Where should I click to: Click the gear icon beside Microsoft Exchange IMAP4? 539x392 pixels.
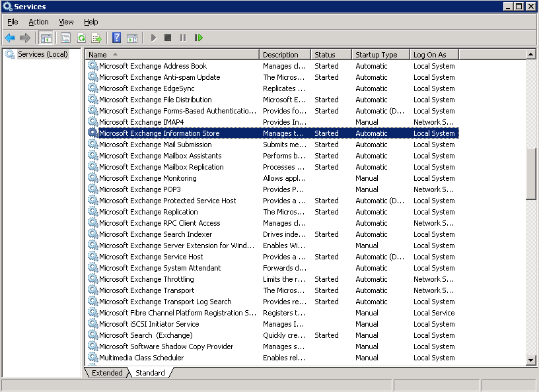[92, 122]
